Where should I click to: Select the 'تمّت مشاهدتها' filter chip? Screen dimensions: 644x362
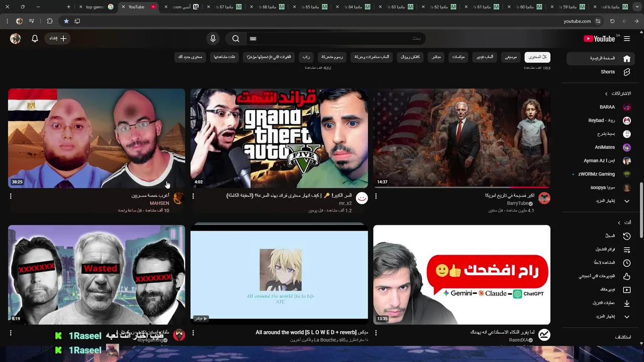coord(224,57)
